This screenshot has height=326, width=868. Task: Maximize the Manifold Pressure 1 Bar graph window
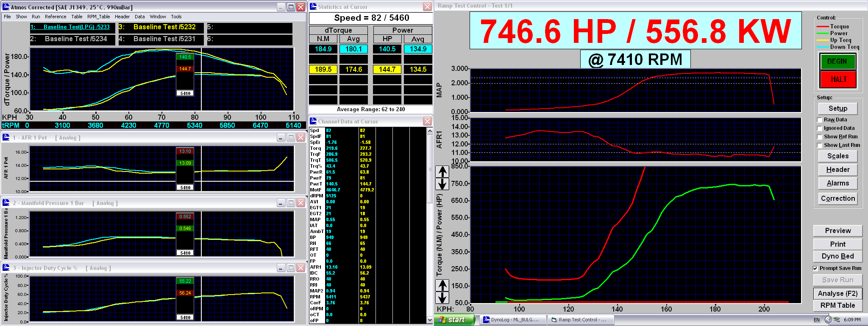pos(291,202)
